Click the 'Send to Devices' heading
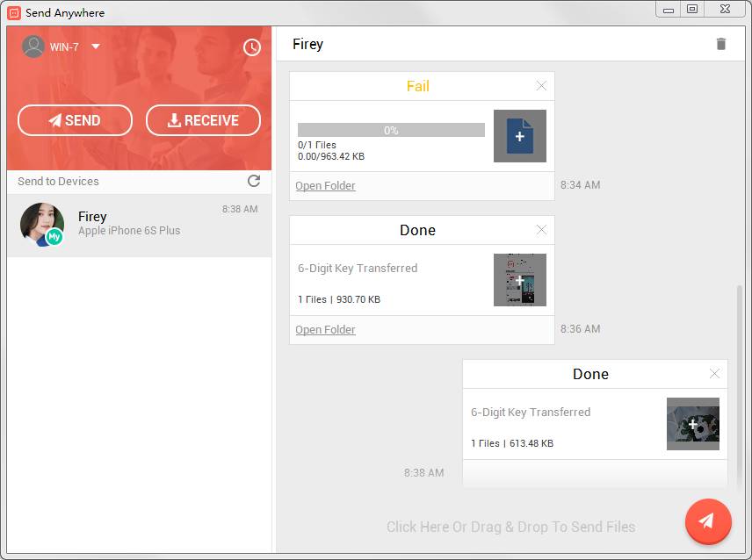The height and width of the screenshot is (560, 752). 58,181
